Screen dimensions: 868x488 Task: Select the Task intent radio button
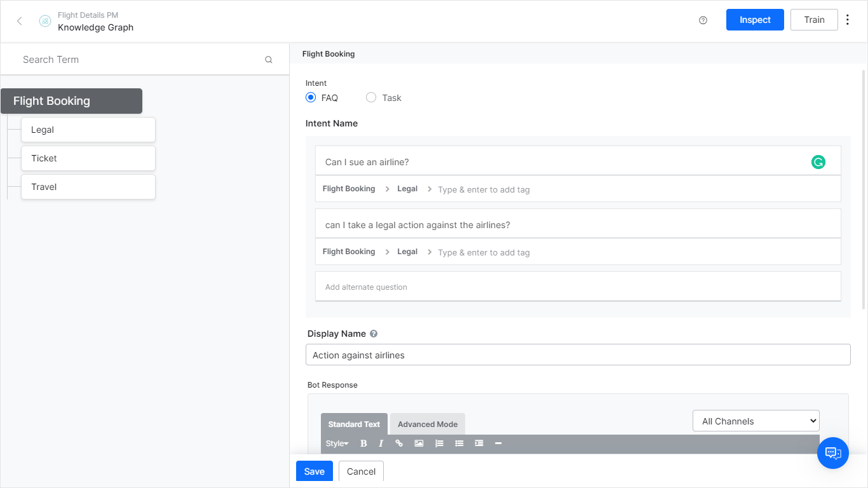(x=371, y=97)
